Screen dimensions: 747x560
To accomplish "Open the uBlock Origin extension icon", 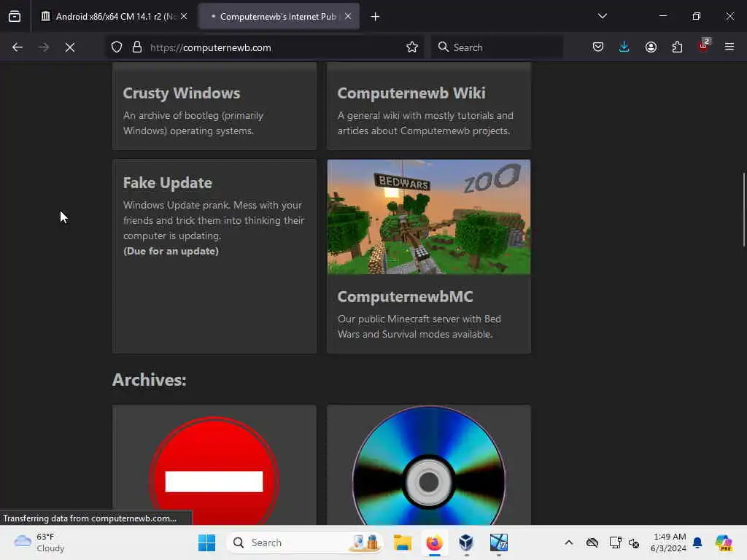I will click(703, 46).
